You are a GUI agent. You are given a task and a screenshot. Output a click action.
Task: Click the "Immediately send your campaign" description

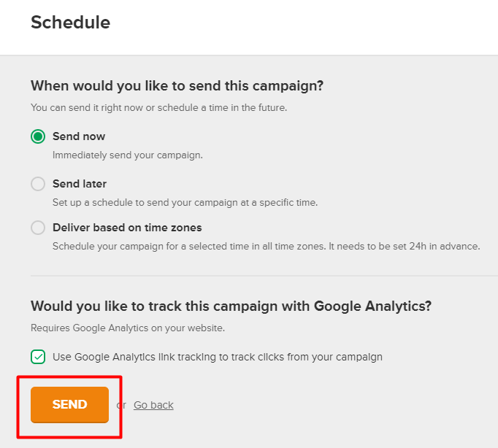(128, 155)
